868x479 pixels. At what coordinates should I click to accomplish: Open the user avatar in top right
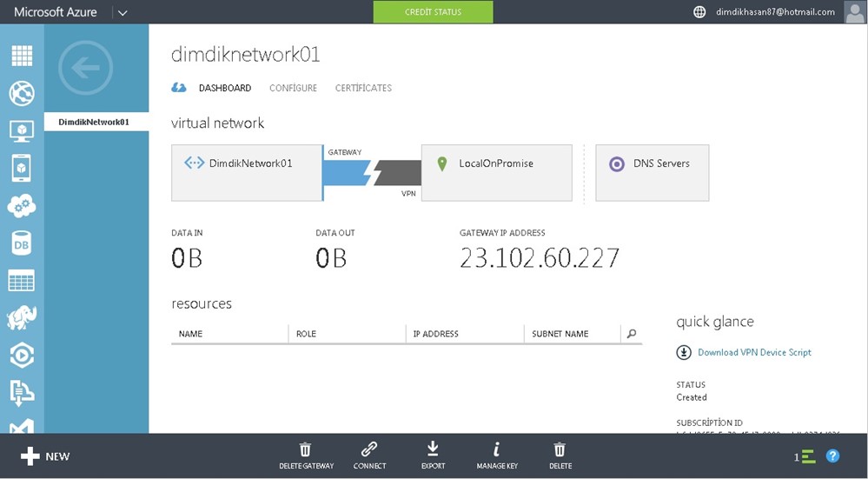[x=854, y=11]
